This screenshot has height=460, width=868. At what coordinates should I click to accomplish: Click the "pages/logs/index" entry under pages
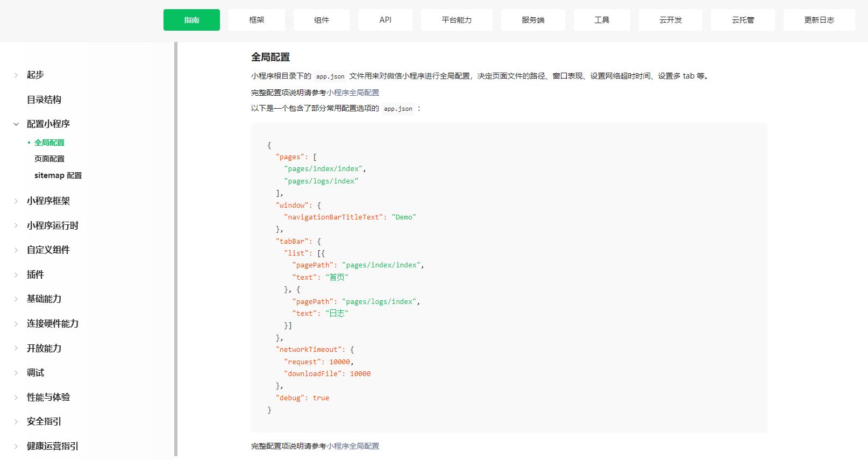[x=321, y=181]
